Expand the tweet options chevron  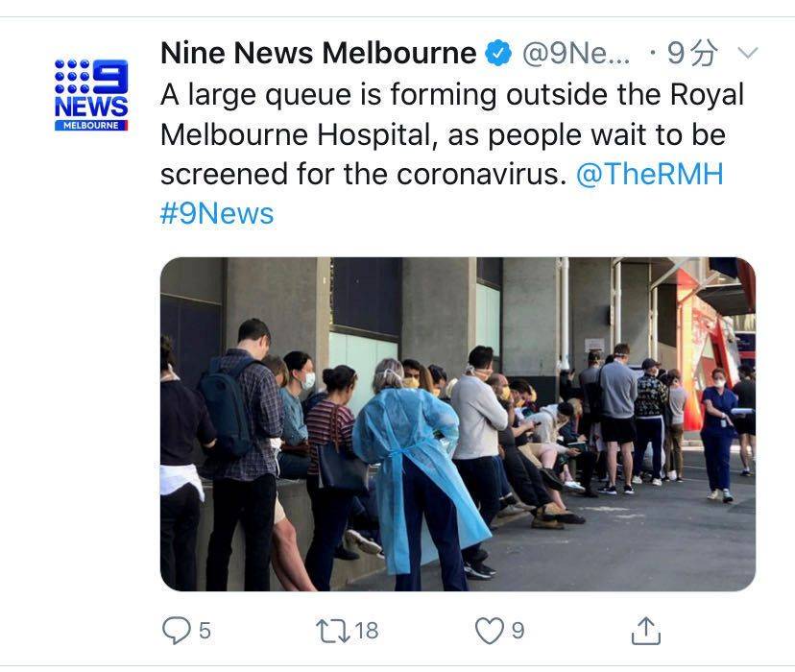(748, 52)
